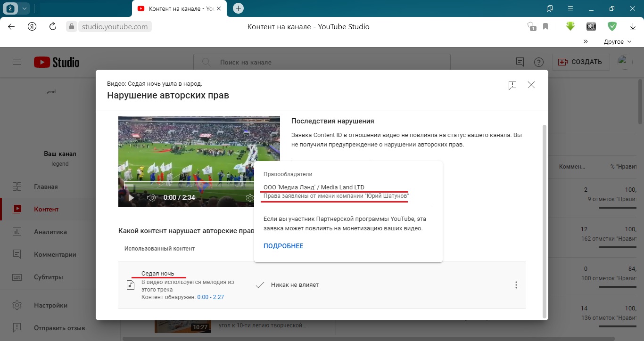This screenshot has width=644, height=341.
Task: Open Комментарии in the sidebar
Action: coord(55,254)
